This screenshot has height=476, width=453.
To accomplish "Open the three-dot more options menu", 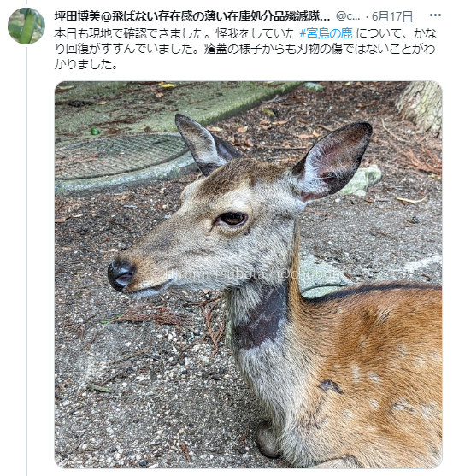I will coord(435,15).
